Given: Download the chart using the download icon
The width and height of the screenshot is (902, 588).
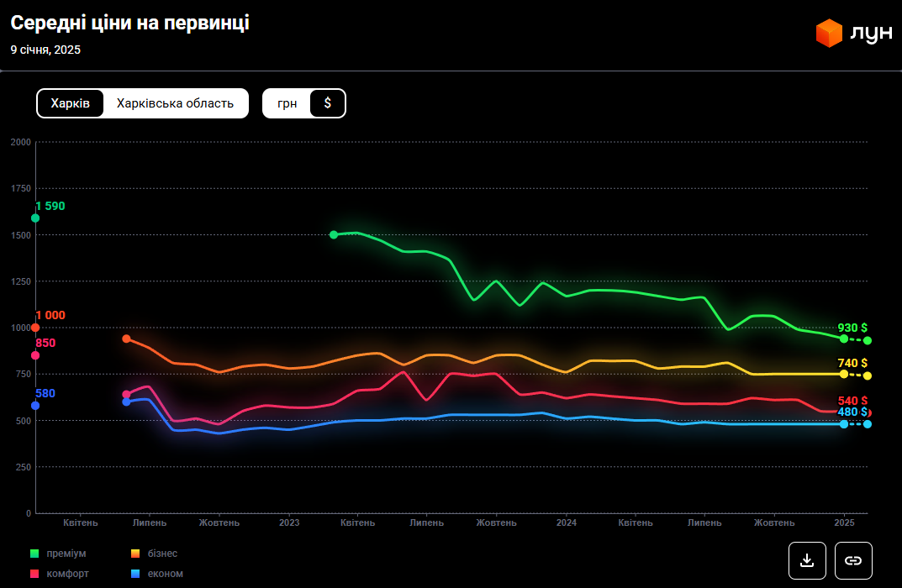Looking at the screenshot, I should tap(807, 560).
